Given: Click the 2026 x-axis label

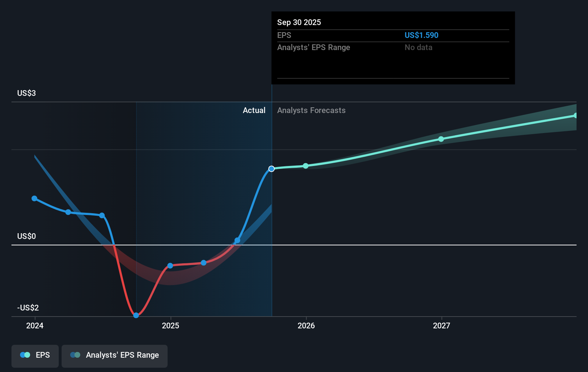Looking at the screenshot, I should pos(306,326).
